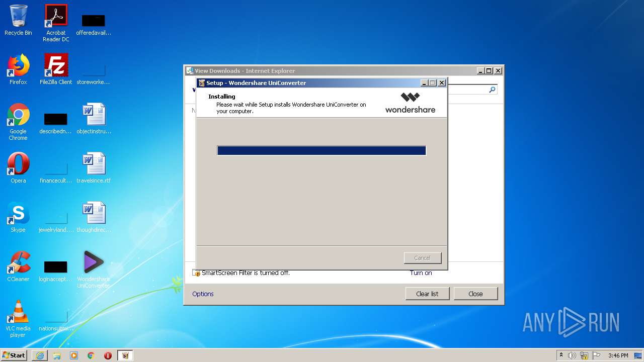644x362 pixels.
Task: Click Clear list in View Downloads
Action: 427,294
